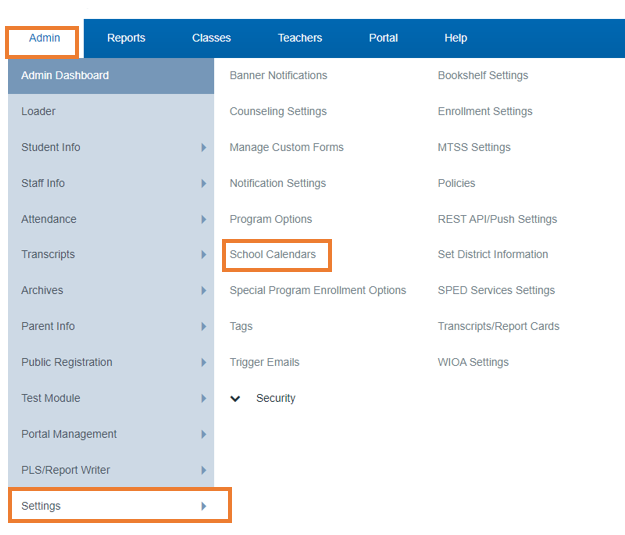Select Admin Dashboard in sidebar

(x=111, y=75)
